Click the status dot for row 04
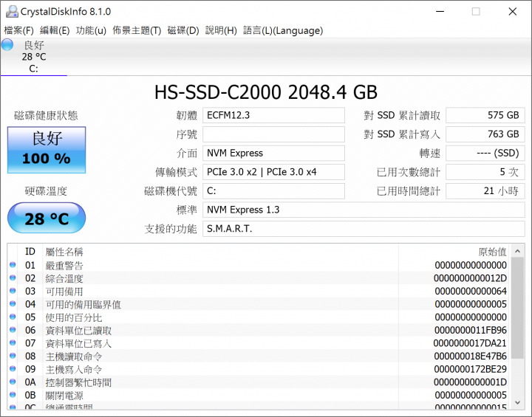 coord(13,304)
